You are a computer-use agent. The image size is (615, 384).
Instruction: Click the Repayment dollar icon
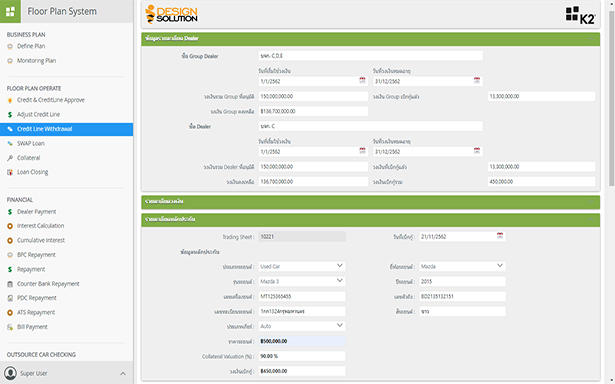tap(10, 269)
